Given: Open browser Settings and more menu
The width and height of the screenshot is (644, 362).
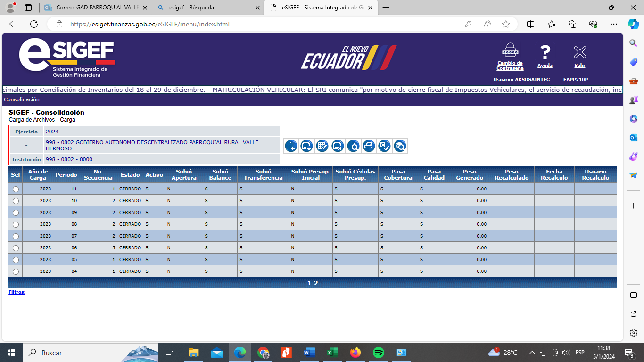Looking at the screenshot, I should point(613,24).
